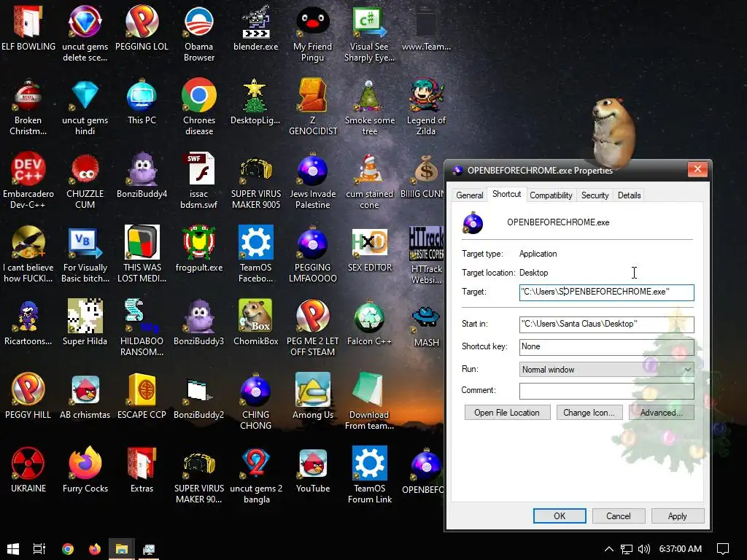Select the Legend of Zilda icon
The height and width of the screenshot is (560, 747).
click(426, 107)
